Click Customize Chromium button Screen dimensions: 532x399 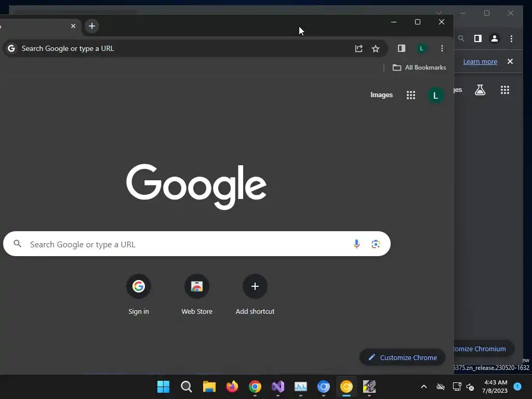pos(484,349)
